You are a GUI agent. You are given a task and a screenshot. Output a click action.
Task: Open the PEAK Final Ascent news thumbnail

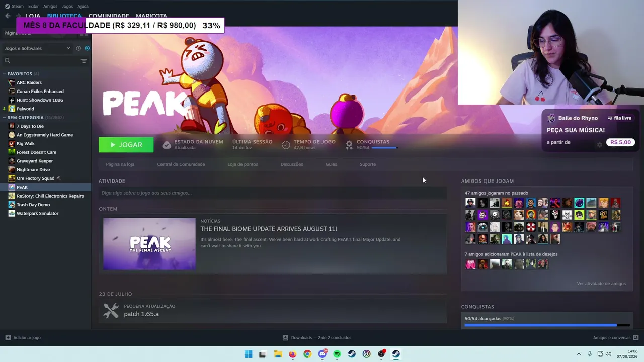pos(149,244)
